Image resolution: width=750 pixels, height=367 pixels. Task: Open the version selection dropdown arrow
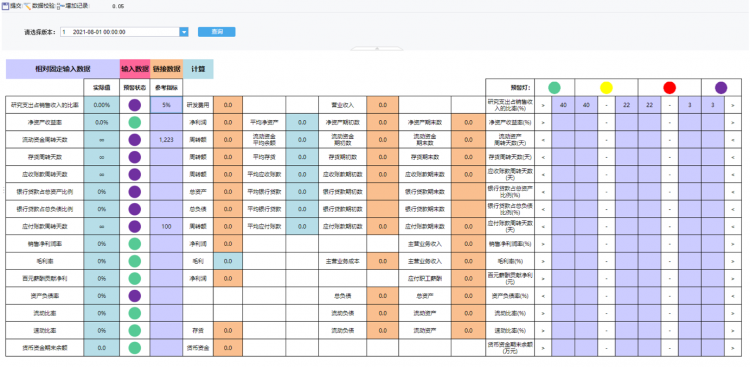184,32
